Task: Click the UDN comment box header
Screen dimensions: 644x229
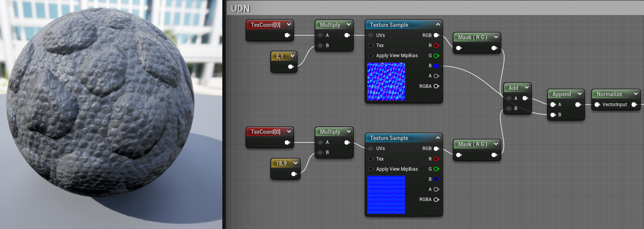Action: point(435,8)
